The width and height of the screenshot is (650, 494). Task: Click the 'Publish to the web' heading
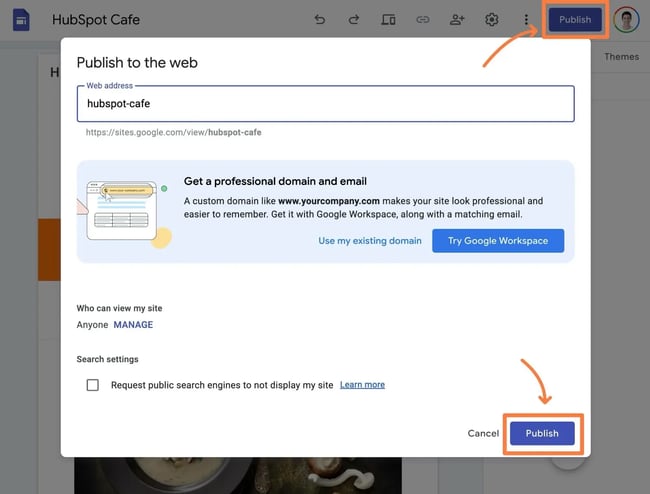pos(137,63)
